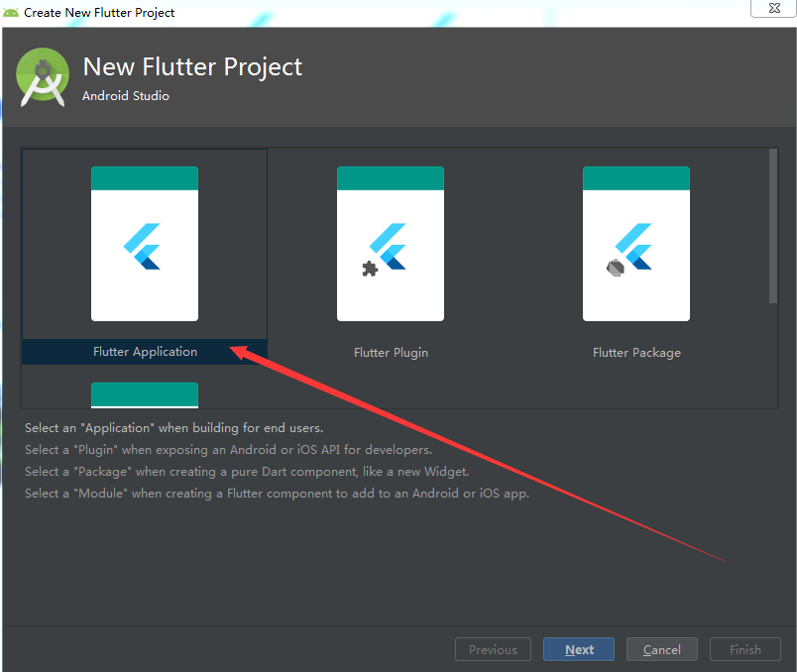This screenshot has width=797, height=672.
Task: Select the Flutter Plugin project icon
Action: pyautogui.click(x=391, y=244)
